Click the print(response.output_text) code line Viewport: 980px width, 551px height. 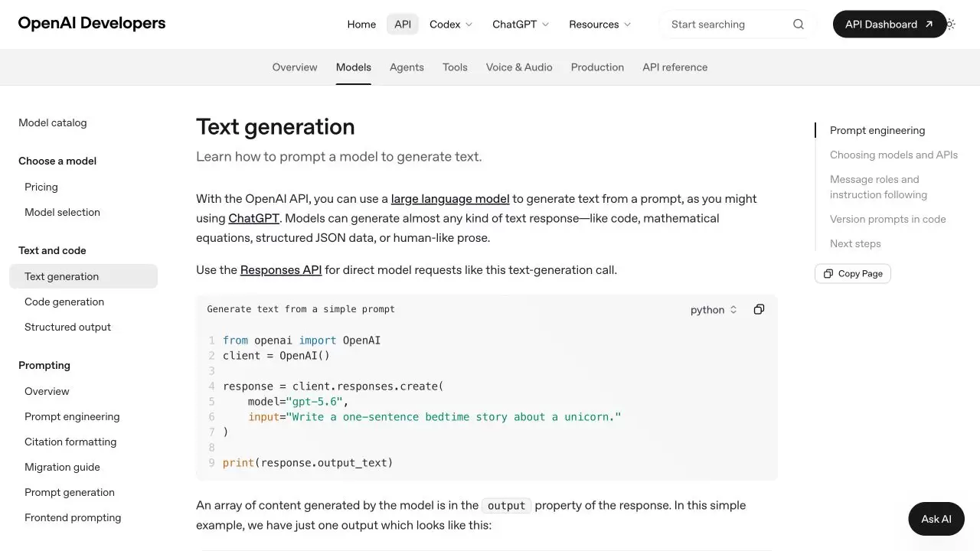click(x=308, y=462)
